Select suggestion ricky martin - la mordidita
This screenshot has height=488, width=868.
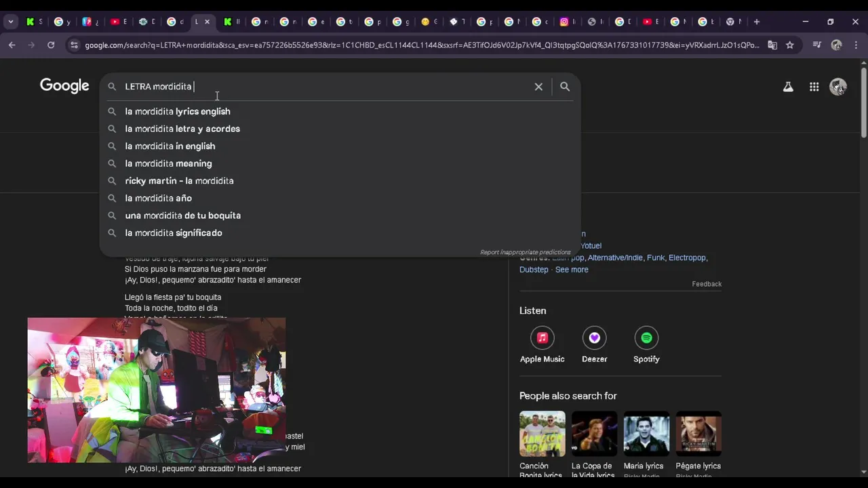(x=339, y=181)
